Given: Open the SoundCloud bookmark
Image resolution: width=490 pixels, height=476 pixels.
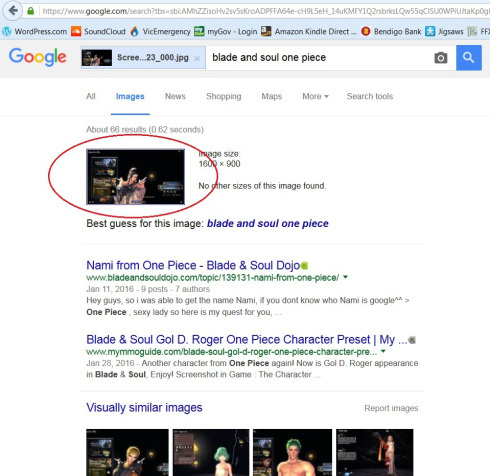Looking at the screenshot, I should pyautogui.click(x=98, y=32).
